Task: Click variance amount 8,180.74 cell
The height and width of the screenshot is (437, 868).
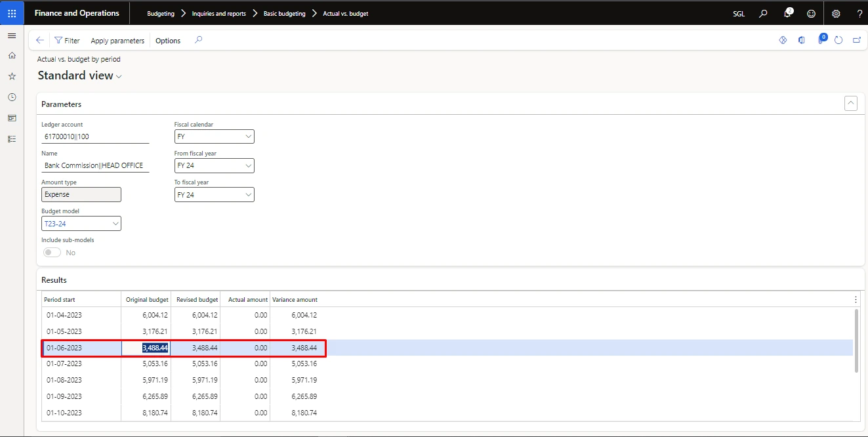Action: [x=295, y=413]
